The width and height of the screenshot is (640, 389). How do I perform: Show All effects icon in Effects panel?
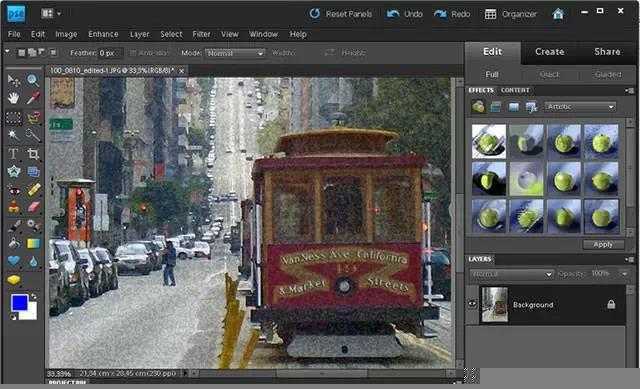[531, 107]
